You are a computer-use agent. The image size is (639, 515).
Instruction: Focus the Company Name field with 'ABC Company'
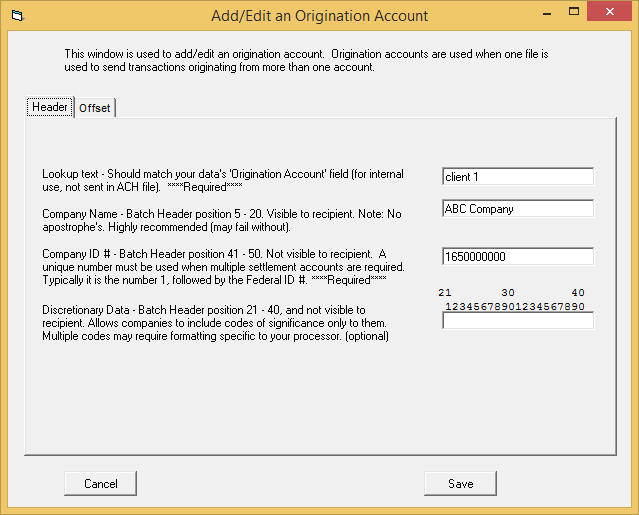pos(517,209)
